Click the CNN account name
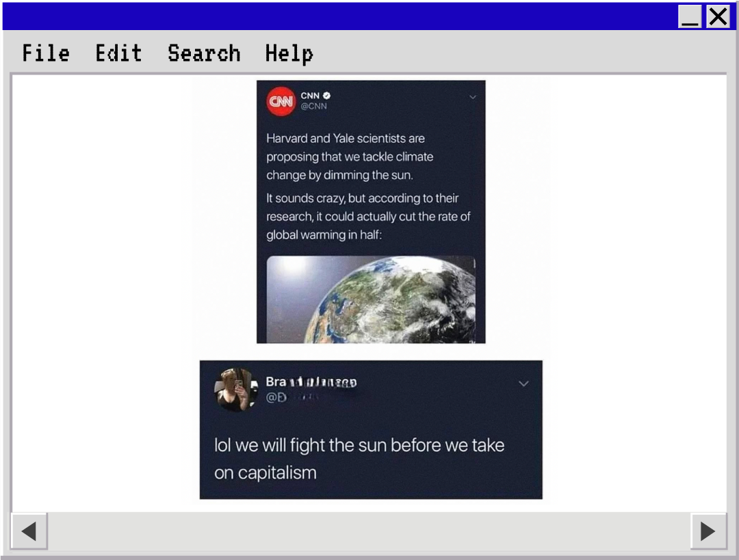This screenshot has width=739, height=560. click(x=310, y=96)
